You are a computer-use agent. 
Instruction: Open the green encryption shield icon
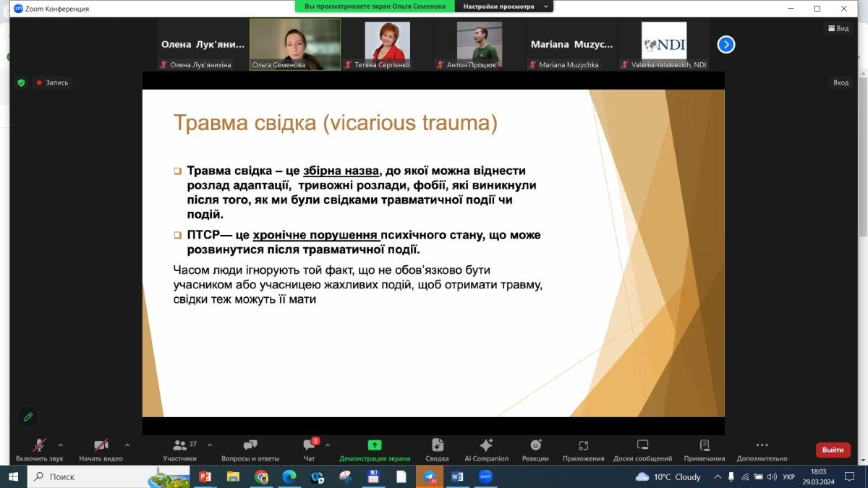21,82
